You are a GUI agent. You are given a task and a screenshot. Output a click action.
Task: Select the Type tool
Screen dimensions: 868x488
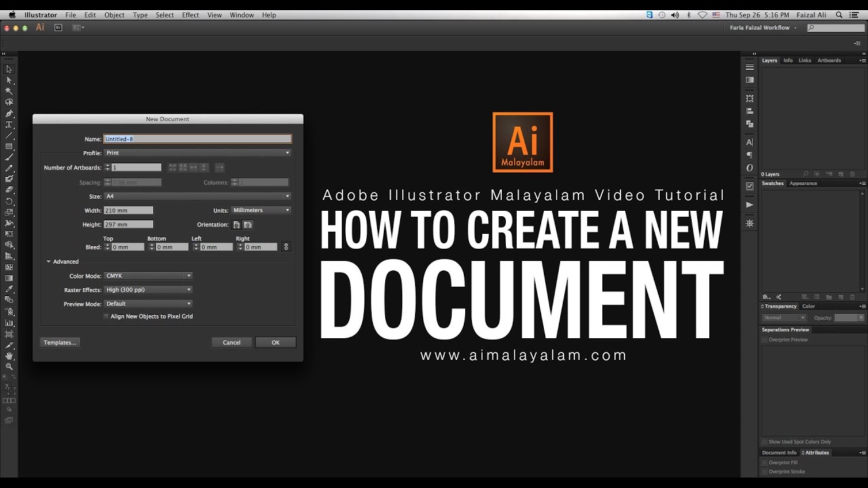9,125
